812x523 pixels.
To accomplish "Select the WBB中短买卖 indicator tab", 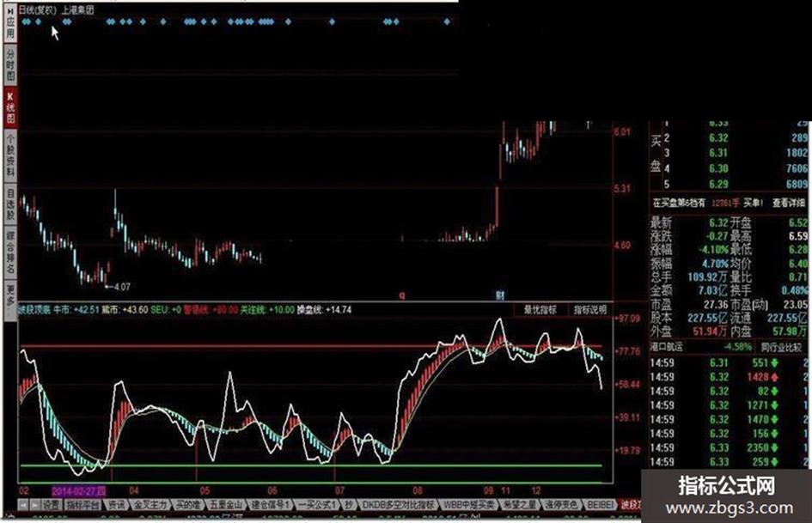I will (x=468, y=504).
